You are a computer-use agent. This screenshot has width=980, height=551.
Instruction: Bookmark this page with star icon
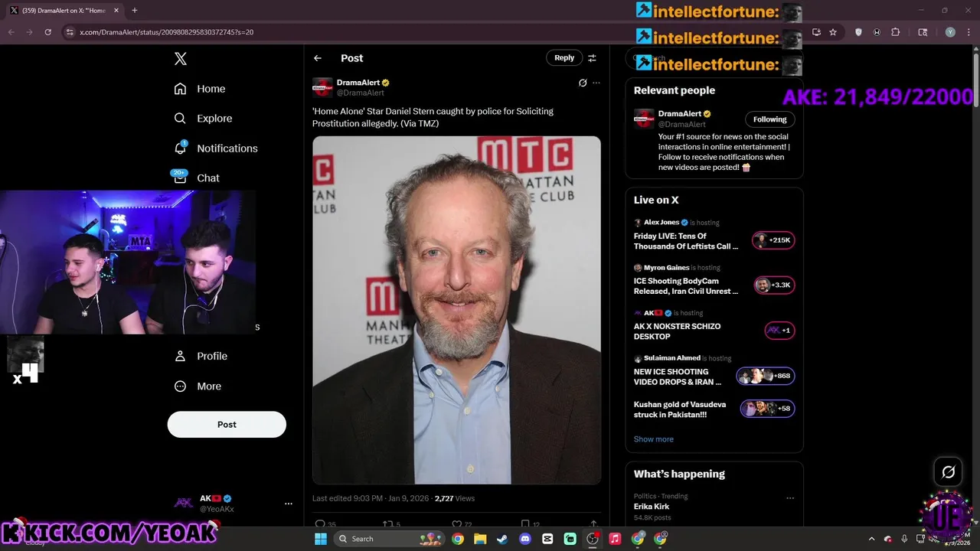pos(833,32)
